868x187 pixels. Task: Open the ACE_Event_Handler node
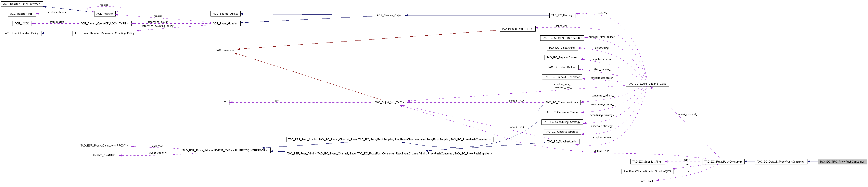click(x=225, y=24)
